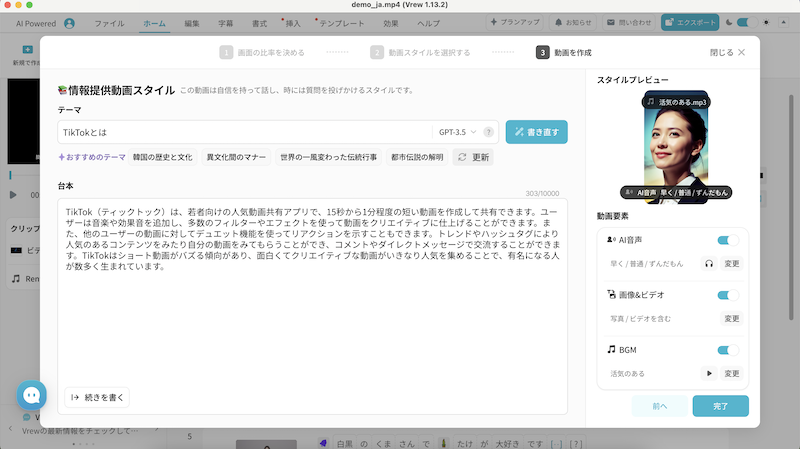The width and height of the screenshot is (800, 449).
Task: Click the BGM music note icon in 動画要素
Action: coord(611,350)
